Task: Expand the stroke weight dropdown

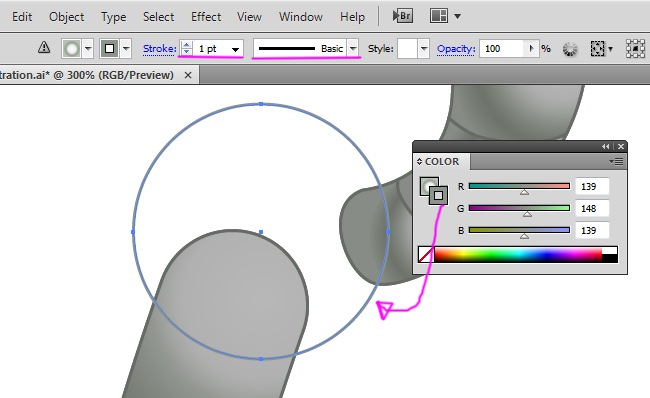Action: [x=235, y=49]
